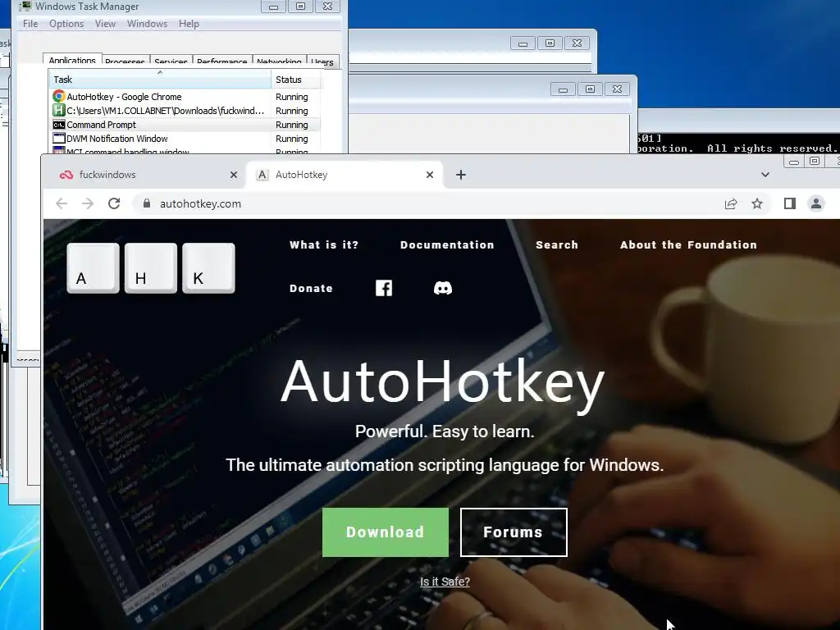Switch to Services tab
Image resolution: width=840 pixels, height=630 pixels.
point(171,62)
